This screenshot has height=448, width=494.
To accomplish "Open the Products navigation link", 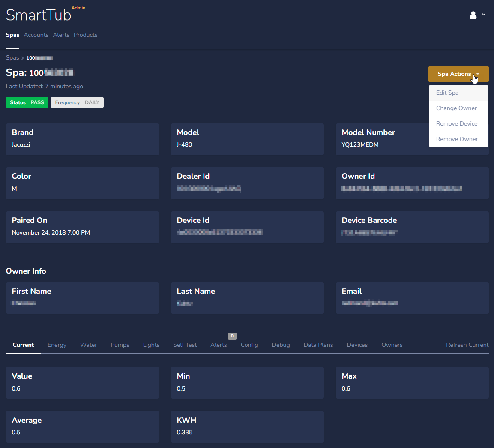I will point(85,35).
